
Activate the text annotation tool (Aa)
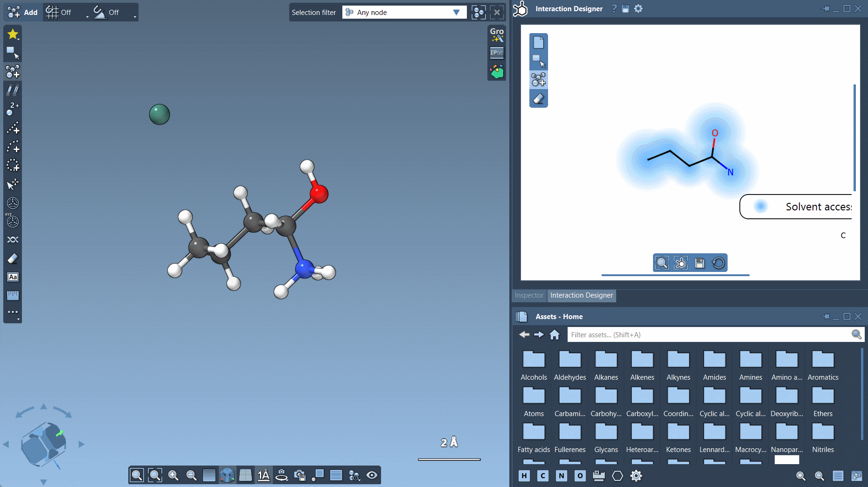point(13,277)
